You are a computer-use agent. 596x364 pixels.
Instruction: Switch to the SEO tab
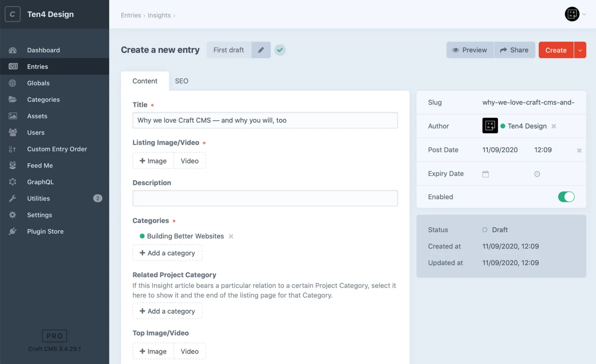pos(182,81)
